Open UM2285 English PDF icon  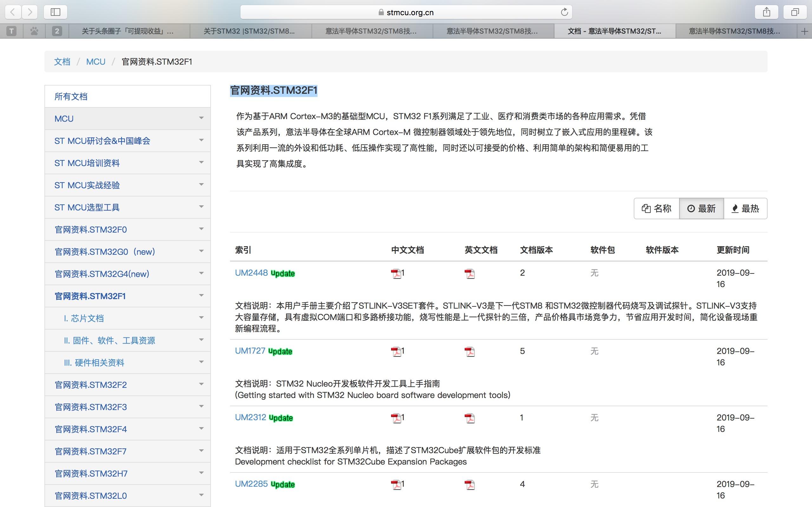(469, 485)
